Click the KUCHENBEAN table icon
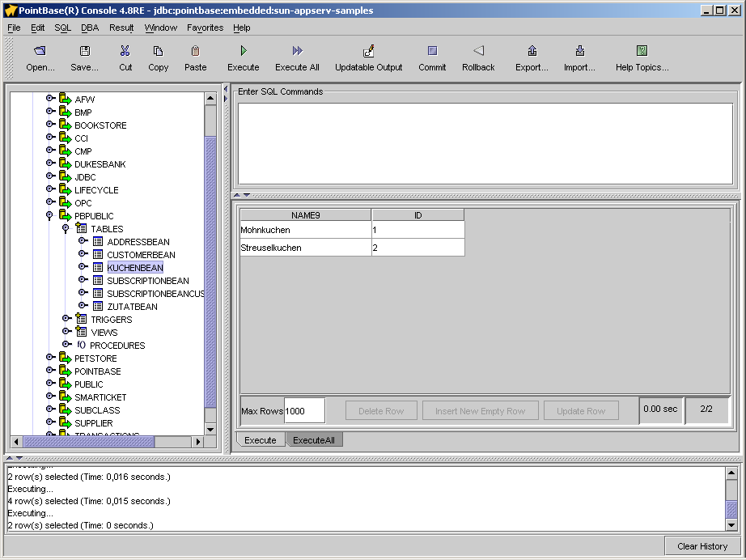The height and width of the screenshot is (560, 746). [x=98, y=267]
